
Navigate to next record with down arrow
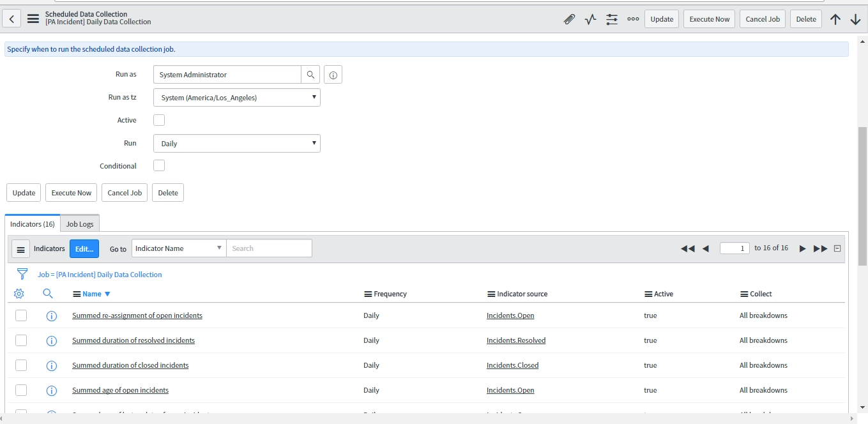855,19
